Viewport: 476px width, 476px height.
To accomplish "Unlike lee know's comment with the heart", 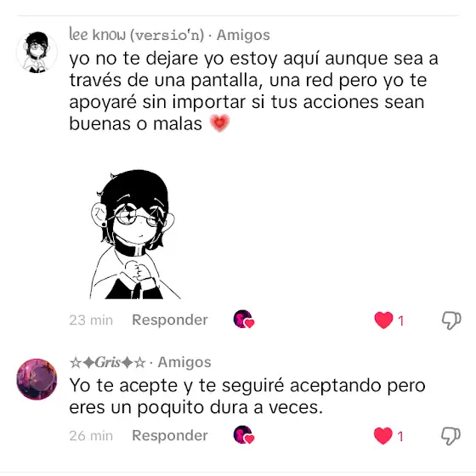I will pos(383,320).
